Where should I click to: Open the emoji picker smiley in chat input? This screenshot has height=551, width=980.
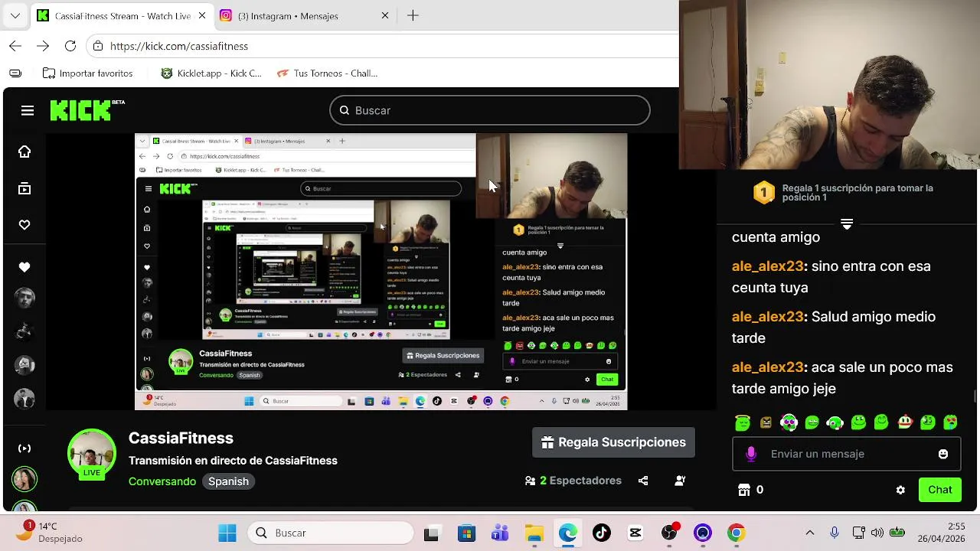pos(943,454)
